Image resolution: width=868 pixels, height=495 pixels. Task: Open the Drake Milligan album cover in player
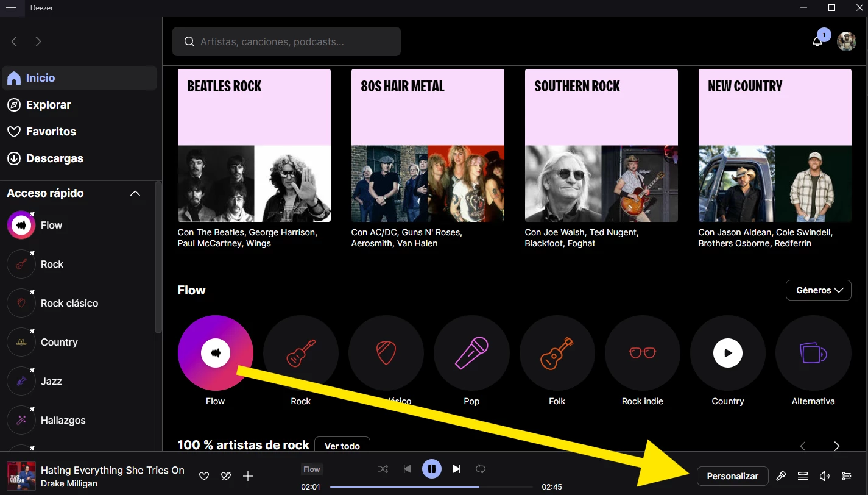tap(21, 476)
